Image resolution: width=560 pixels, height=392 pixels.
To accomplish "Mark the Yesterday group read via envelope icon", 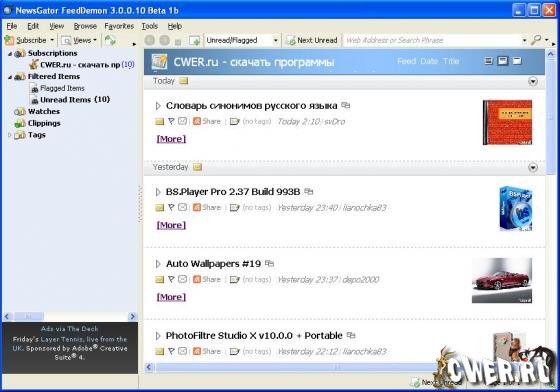I will (x=198, y=167).
